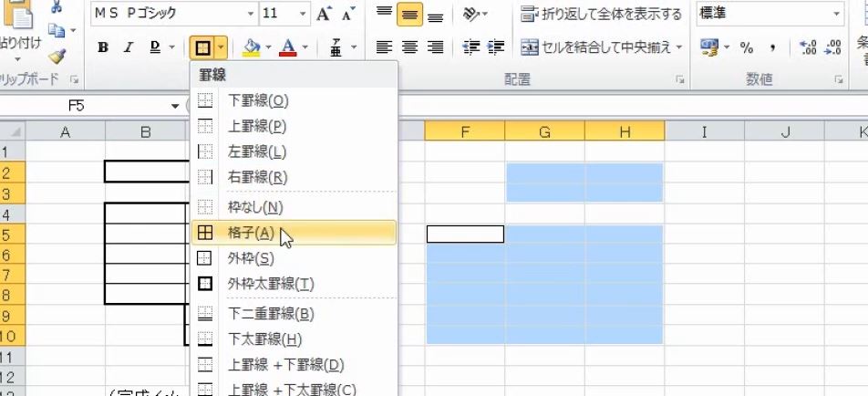Increase font size with large A icon
Screen dimensions: 868x396
324,15
